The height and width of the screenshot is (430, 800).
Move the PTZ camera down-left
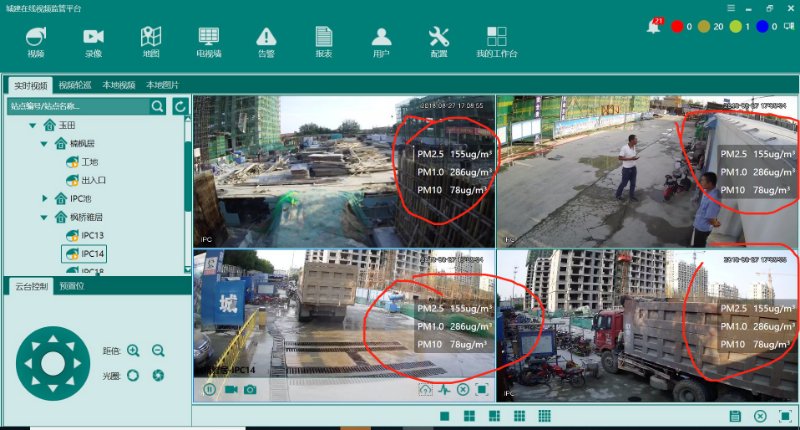click(x=35, y=381)
